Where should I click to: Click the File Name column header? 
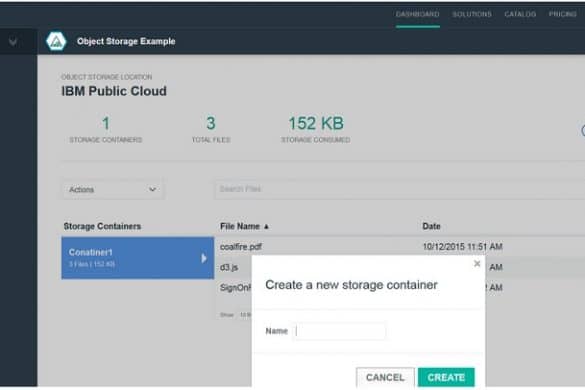pyautogui.click(x=240, y=226)
